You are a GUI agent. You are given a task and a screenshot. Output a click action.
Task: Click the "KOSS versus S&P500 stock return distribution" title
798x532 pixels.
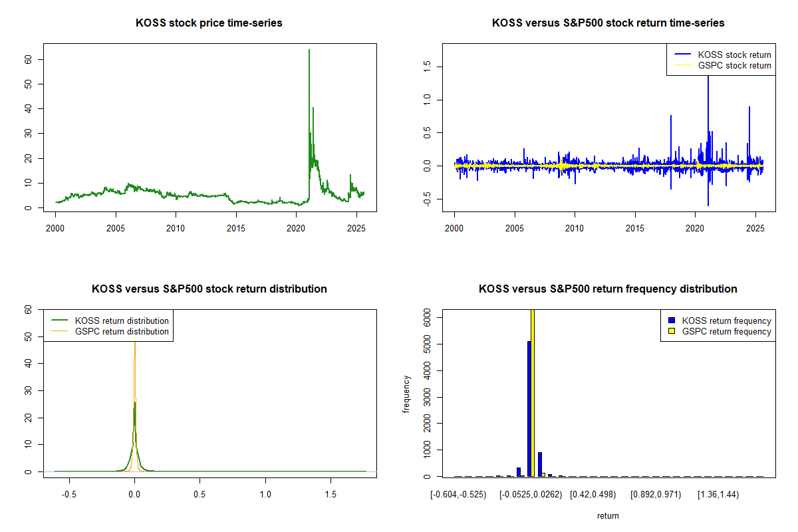pos(209,289)
